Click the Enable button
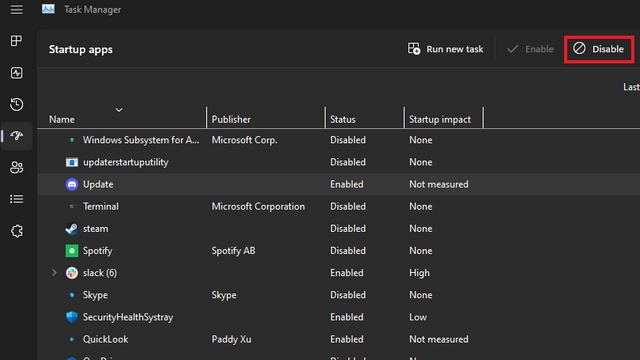640x360 pixels. 530,49
